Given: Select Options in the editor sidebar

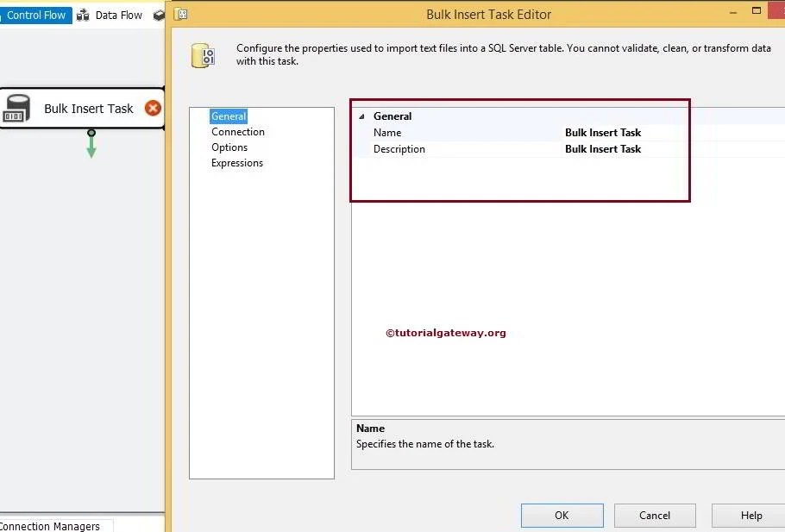Looking at the screenshot, I should pyautogui.click(x=229, y=147).
